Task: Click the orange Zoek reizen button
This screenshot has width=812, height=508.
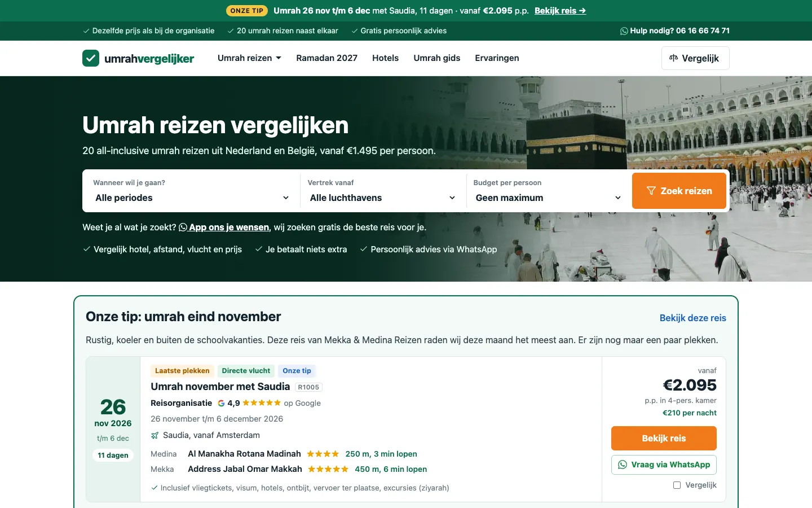Action: (679, 191)
